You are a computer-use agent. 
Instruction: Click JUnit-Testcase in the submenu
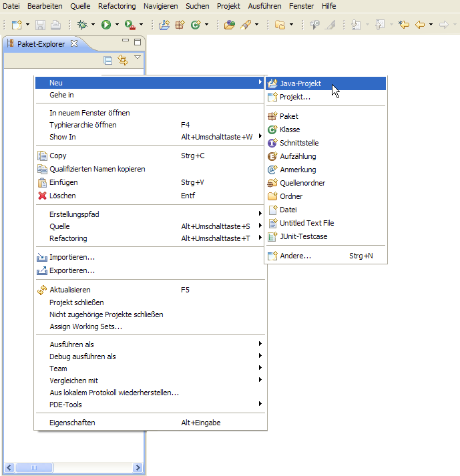(x=303, y=236)
